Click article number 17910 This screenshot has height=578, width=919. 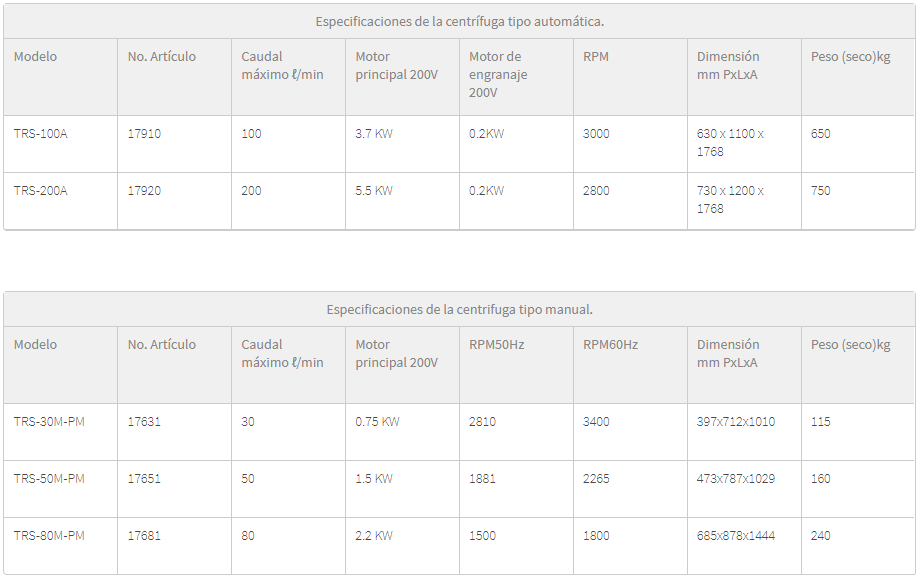point(144,134)
